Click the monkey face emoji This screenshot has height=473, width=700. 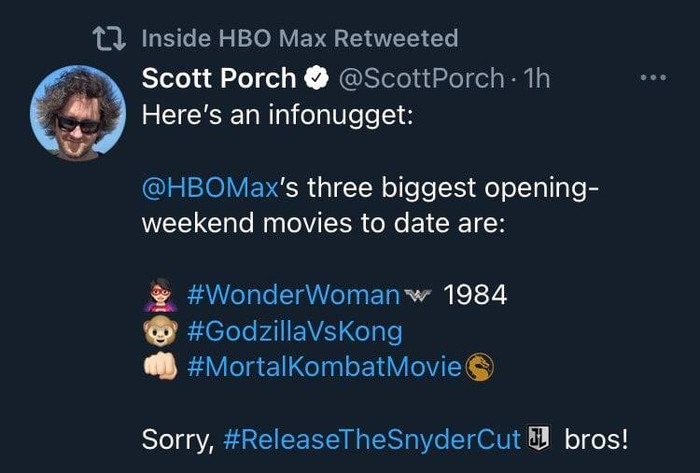160,332
